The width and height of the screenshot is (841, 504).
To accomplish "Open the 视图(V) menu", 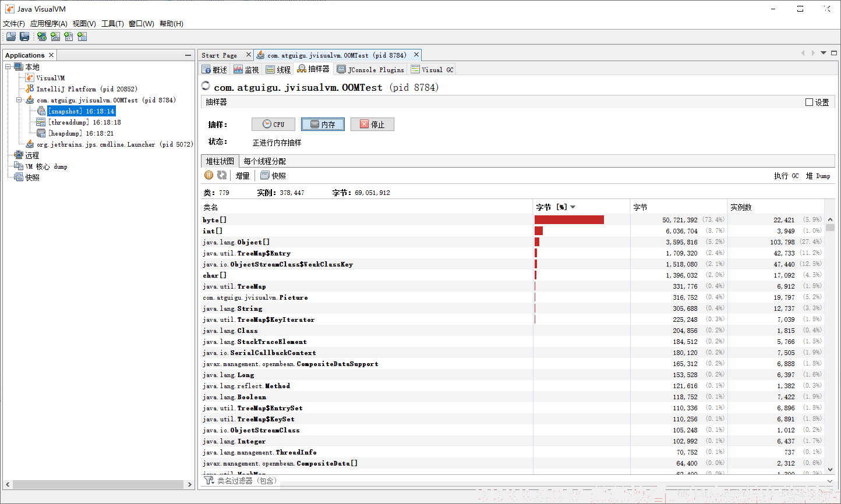I will point(84,24).
